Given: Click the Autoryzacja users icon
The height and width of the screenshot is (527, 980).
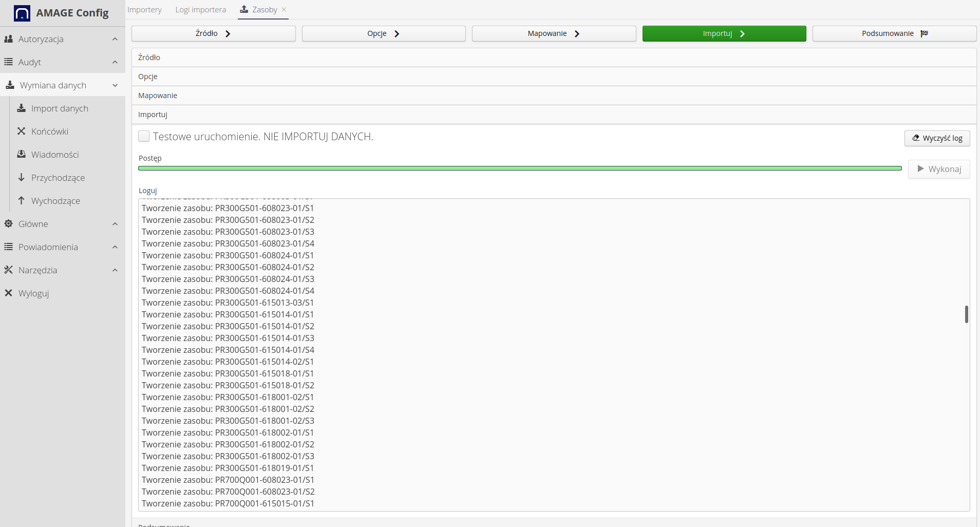Looking at the screenshot, I should coord(8,39).
